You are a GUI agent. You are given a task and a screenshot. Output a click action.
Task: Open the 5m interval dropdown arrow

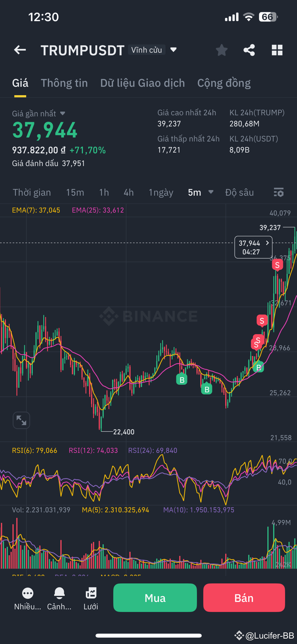[x=211, y=192]
